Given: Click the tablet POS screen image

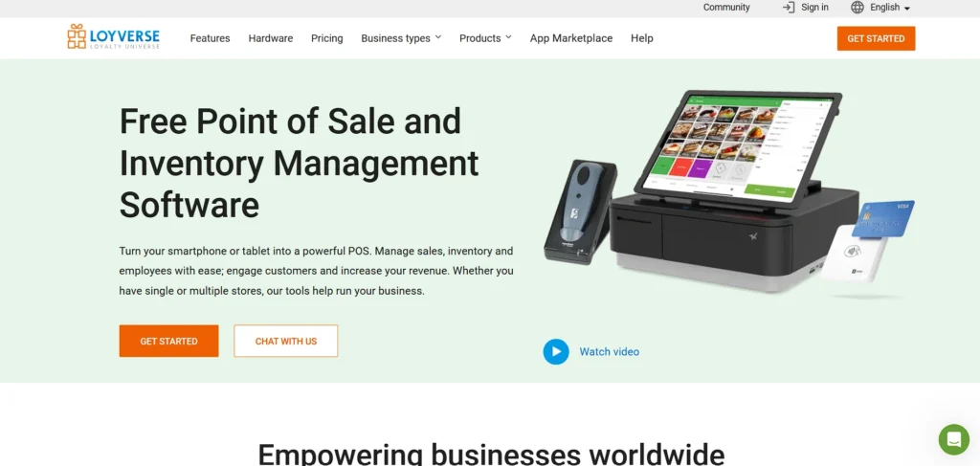Looking at the screenshot, I should (x=738, y=145).
